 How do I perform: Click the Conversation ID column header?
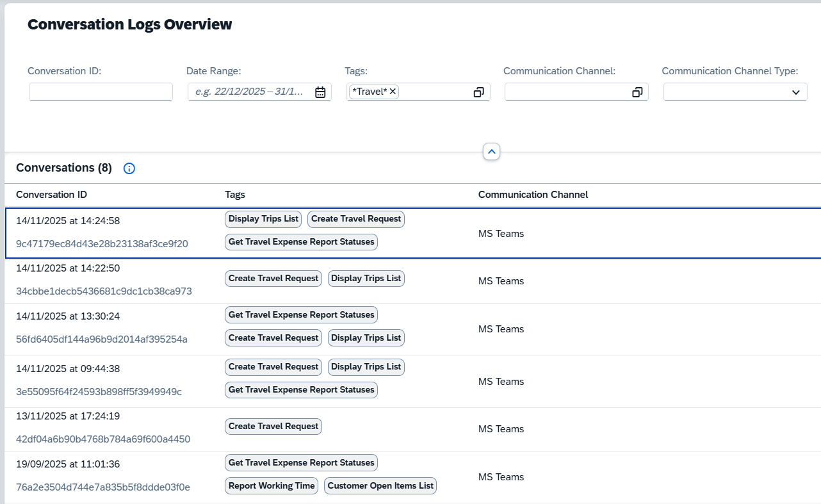coord(51,195)
